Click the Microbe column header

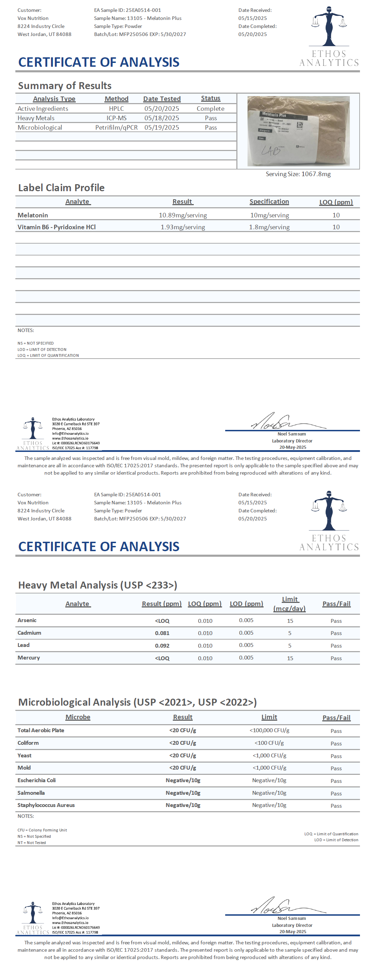[78, 717]
